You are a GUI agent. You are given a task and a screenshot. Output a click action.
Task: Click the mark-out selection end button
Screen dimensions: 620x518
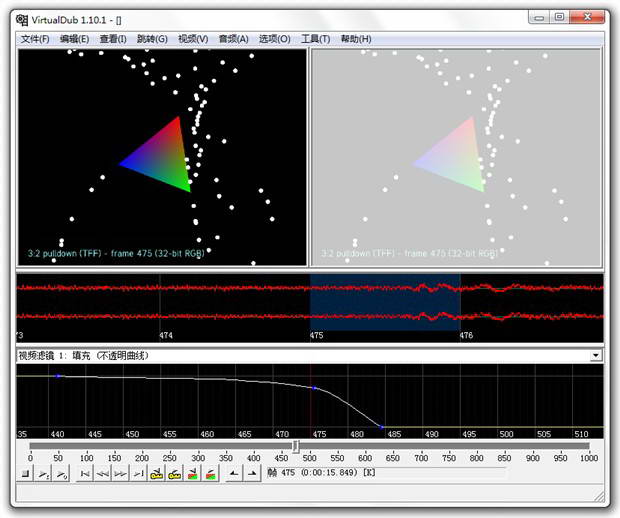click(251, 473)
